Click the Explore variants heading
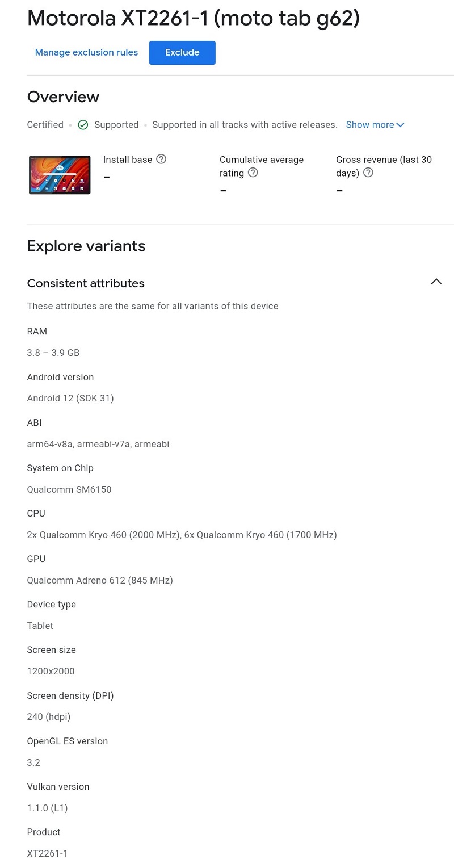The image size is (454, 868). click(86, 246)
